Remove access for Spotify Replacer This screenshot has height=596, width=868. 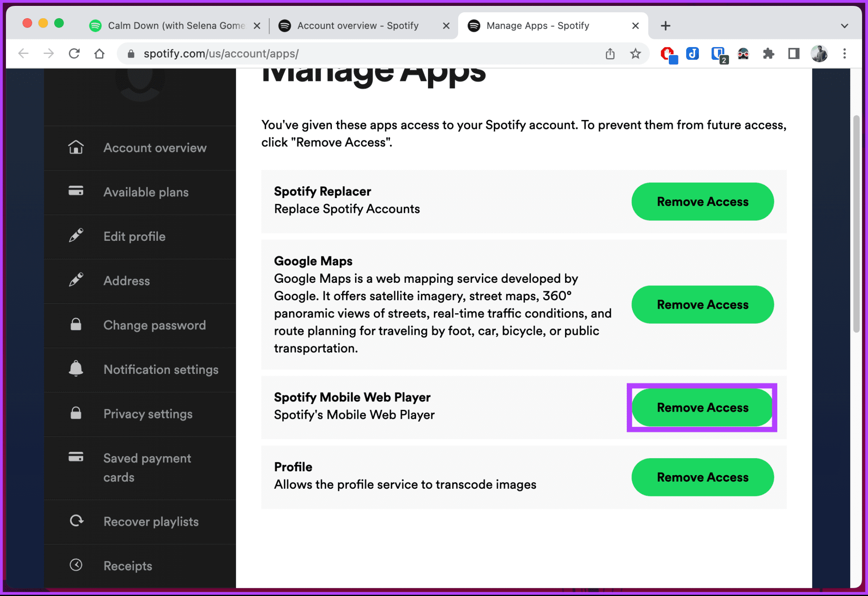click(x=702, y=201)
